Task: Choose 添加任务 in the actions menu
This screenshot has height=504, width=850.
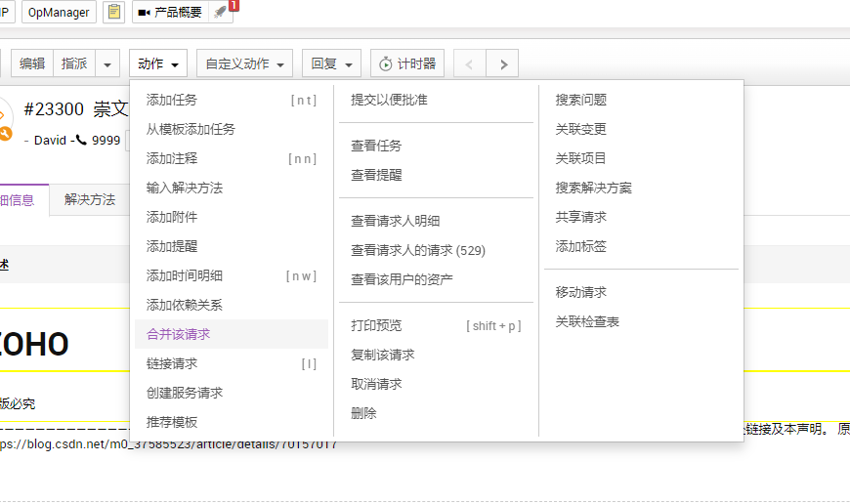Action: [x=172, y=100]
